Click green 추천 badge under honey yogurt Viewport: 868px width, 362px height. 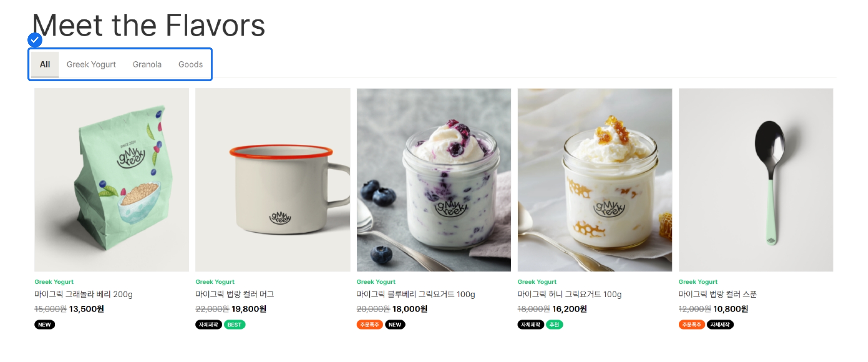pyautogui.click(x=554, y=325)
